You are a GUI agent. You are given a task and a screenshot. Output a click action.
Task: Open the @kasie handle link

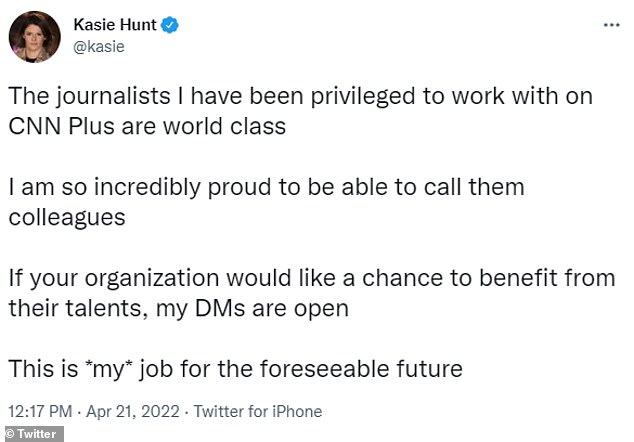[99, 47]
